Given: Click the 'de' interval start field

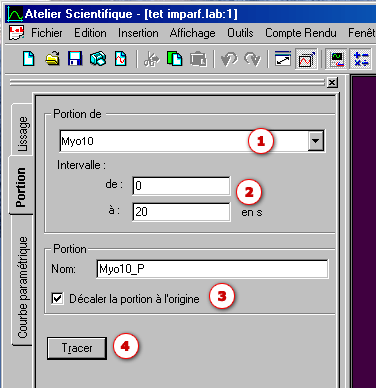Looking at the screenshot, I should (181, 186).
